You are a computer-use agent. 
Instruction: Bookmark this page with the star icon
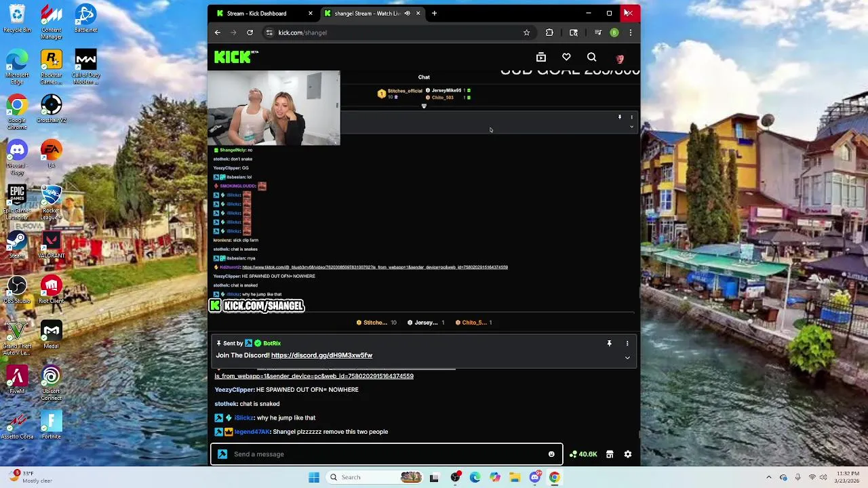[x=526, y=33]
